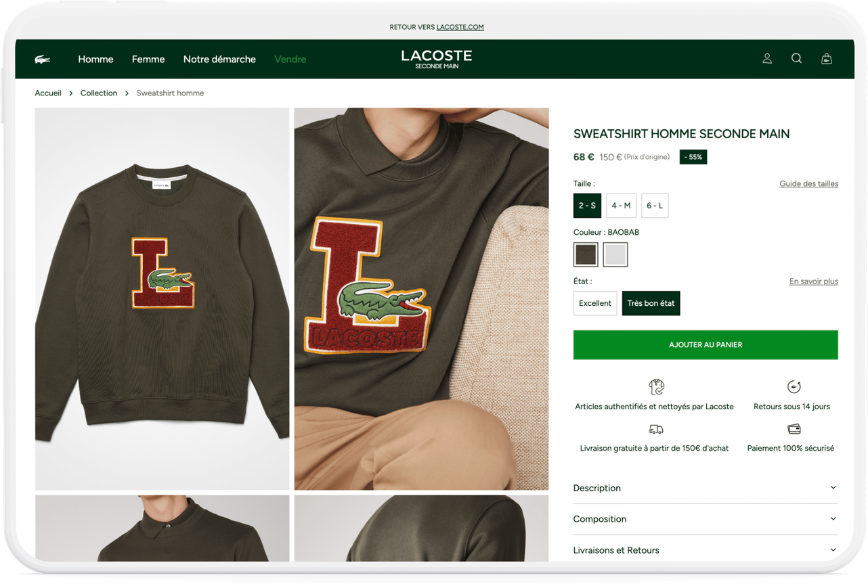
Task: Open the shopping bag icon
Action: 827,59
